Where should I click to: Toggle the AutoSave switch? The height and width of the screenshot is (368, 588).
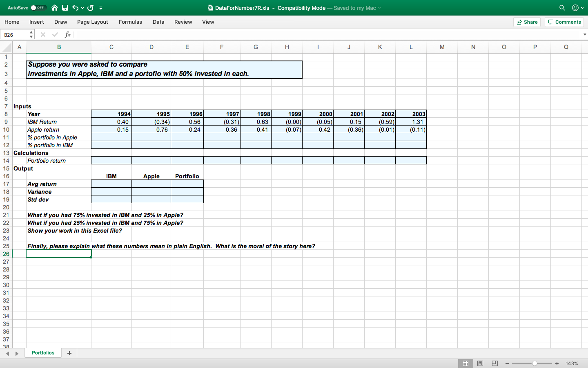pyautogui.click(x=39, y=8)
